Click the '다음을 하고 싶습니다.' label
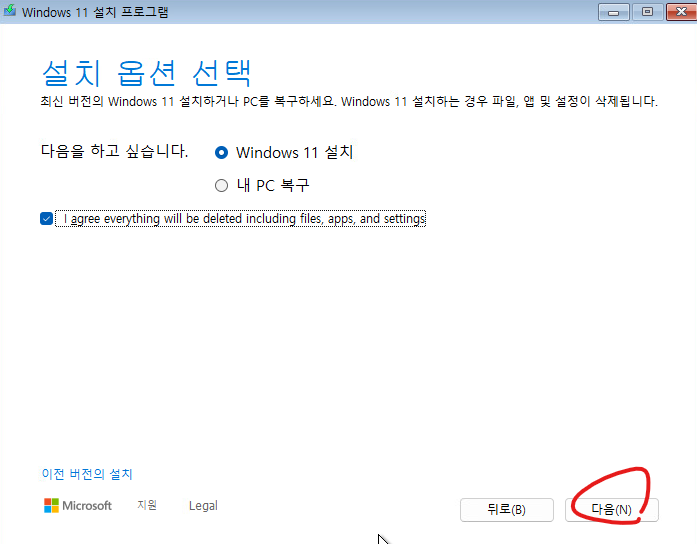This screenshot has width=697, height=544. (x=114, y=151)
